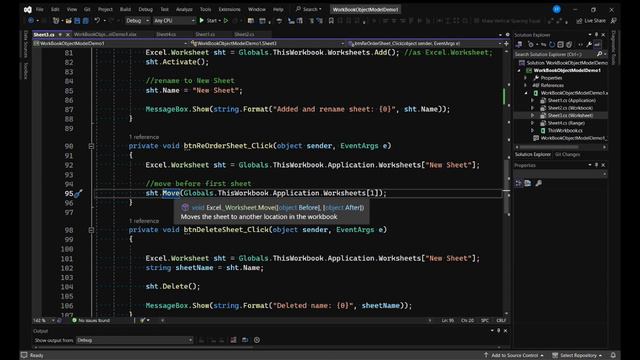The image size is (640, 360).
Task: Click Properties panel Alphabetical icon
Action: [528, 183]
